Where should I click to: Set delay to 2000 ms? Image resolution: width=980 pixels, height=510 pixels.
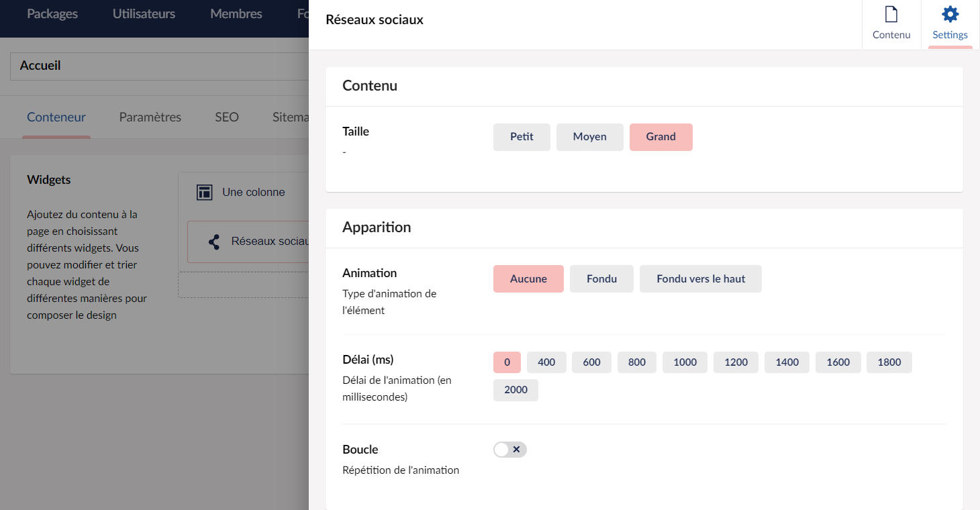(x=516, y=390)
